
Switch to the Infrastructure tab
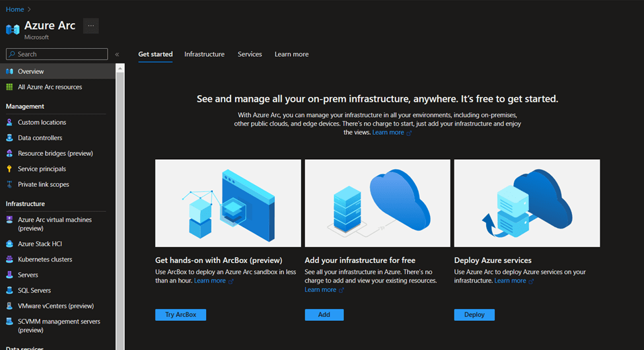pyautogui.click(x=204, y=54)
